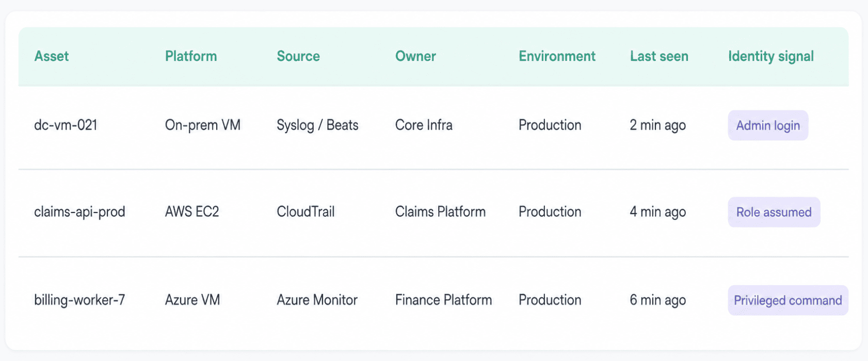The height and width of the screenshot is (361, 868).
Task: Click the Claims Platform owner cell
Action: [440, 212]
